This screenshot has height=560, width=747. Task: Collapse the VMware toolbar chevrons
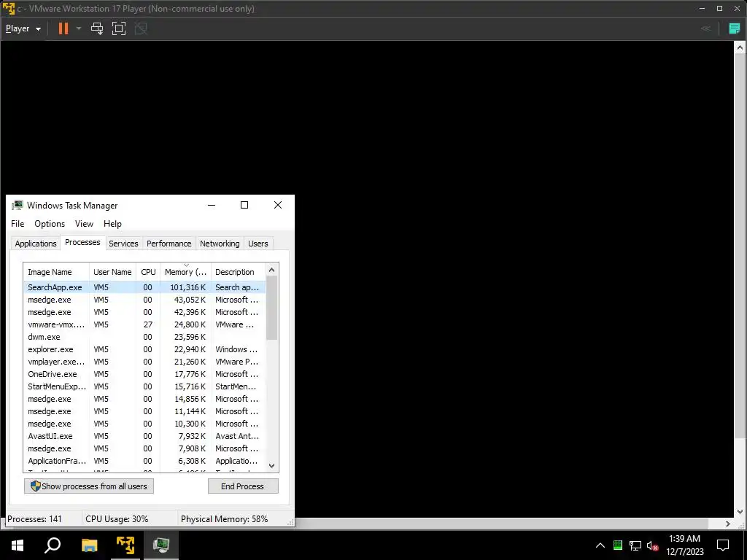[705, 28]
